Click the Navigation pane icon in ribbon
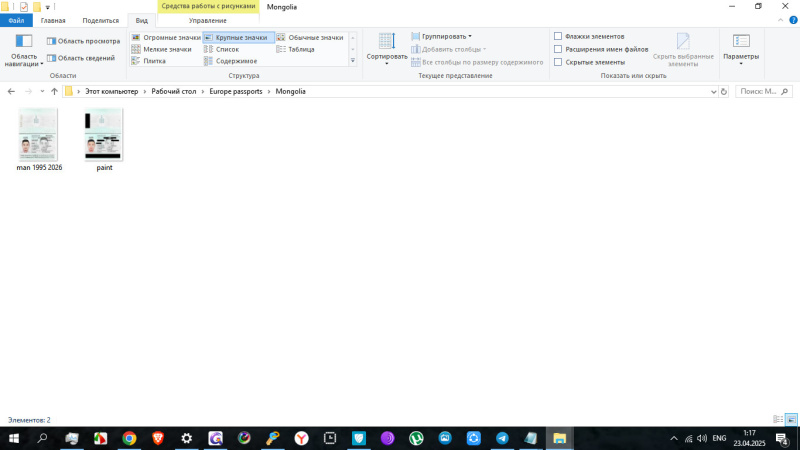Viewport: 800px width, 450px height. click(23, 42)
